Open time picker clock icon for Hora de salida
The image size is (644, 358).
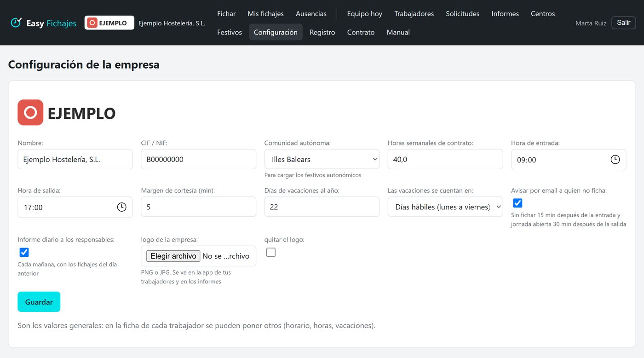(x=121, y=207)
